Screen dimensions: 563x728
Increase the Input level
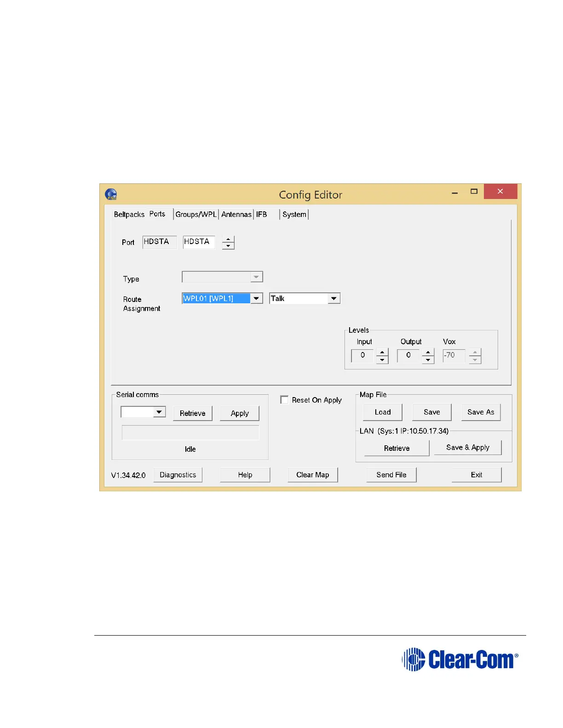tap(382, 353)
